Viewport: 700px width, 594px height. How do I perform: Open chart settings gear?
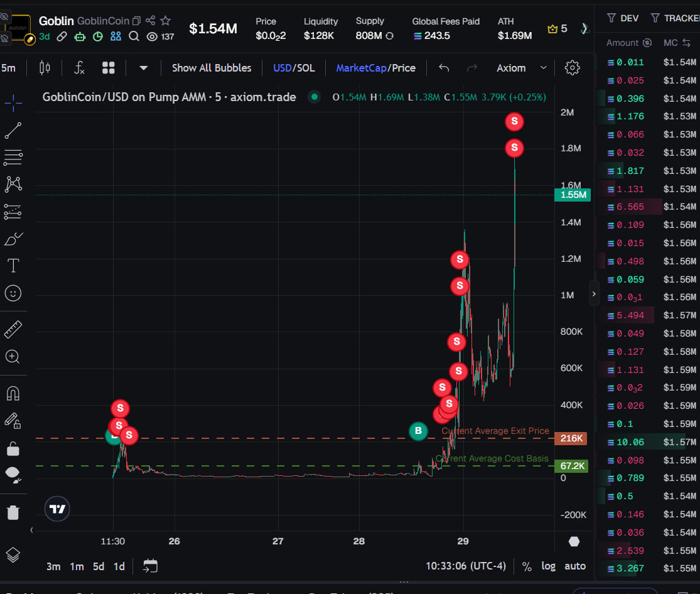[x=573, y=68]
